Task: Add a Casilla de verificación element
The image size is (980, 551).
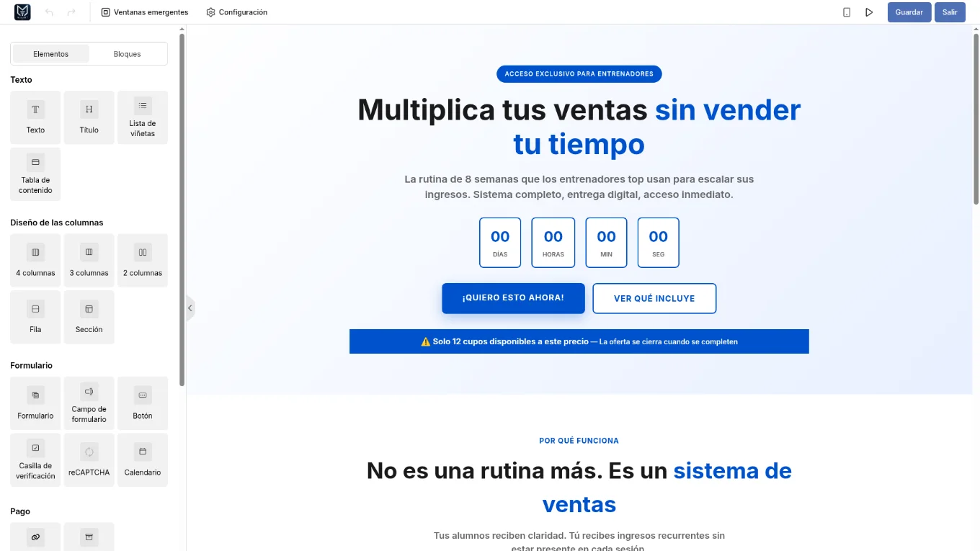Action: click(35, 460)
